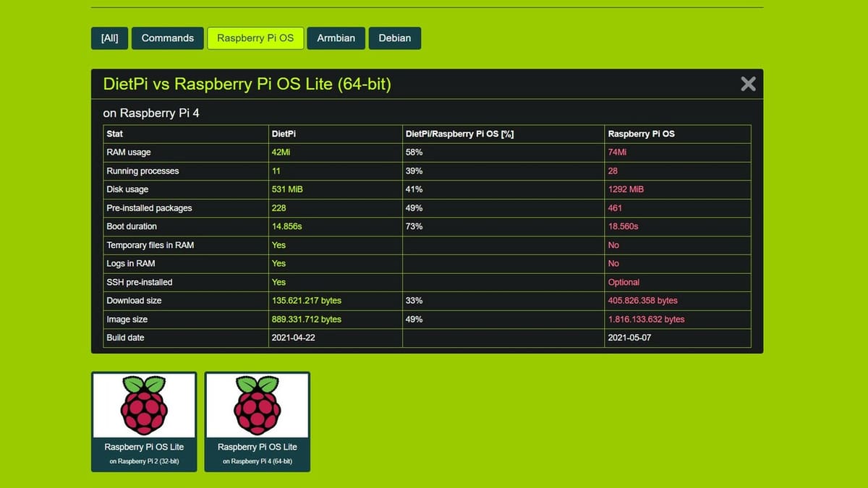Click the '228' packages value
This screenshot has width=868, height=488.
click(x=278, y=208)
